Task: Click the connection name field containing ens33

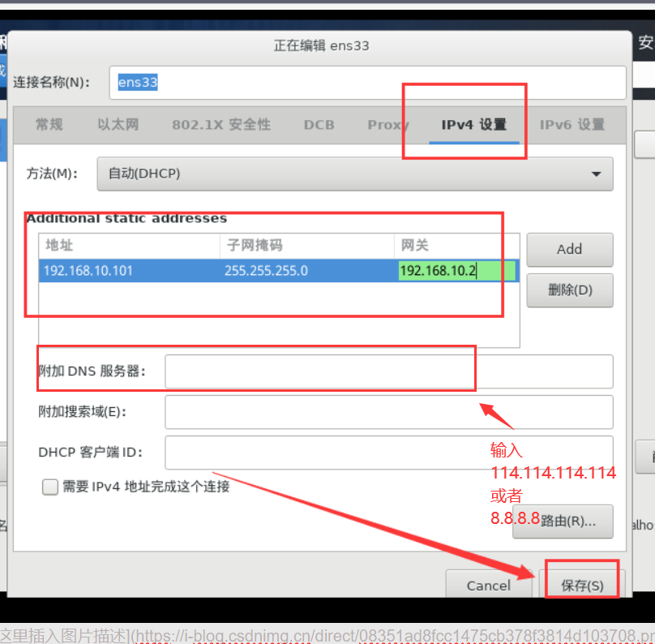Action: (x=367, y=83)
